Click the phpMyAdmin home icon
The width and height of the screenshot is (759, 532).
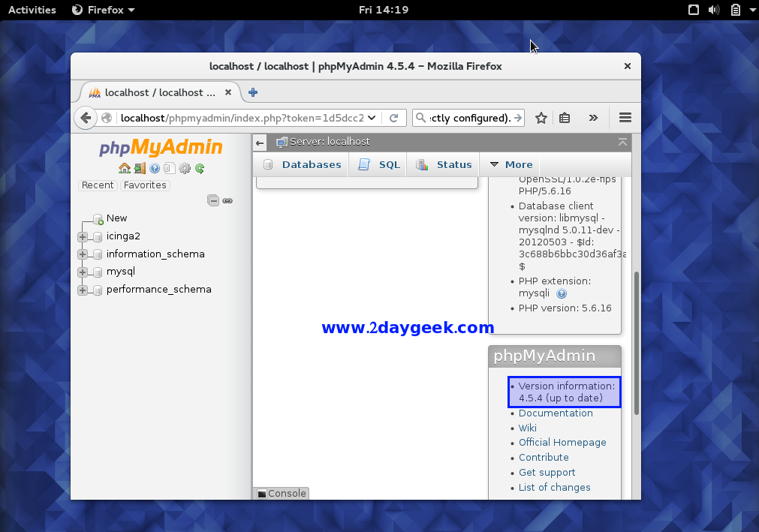(125, 168)
